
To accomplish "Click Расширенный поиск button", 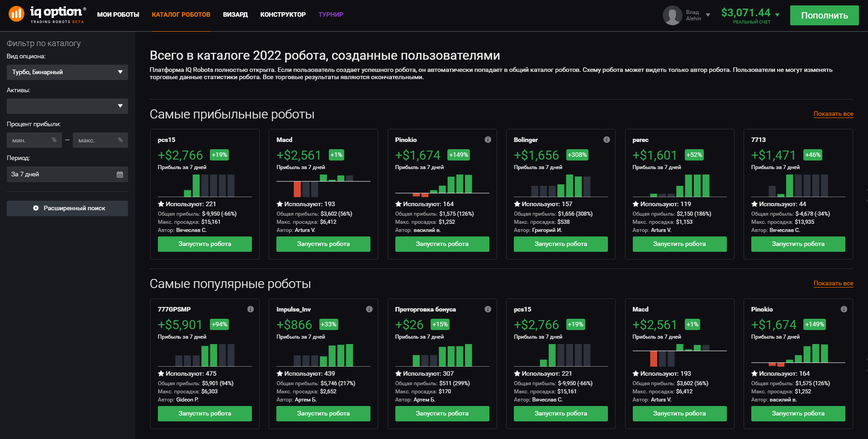I will (x=67, y=208).
